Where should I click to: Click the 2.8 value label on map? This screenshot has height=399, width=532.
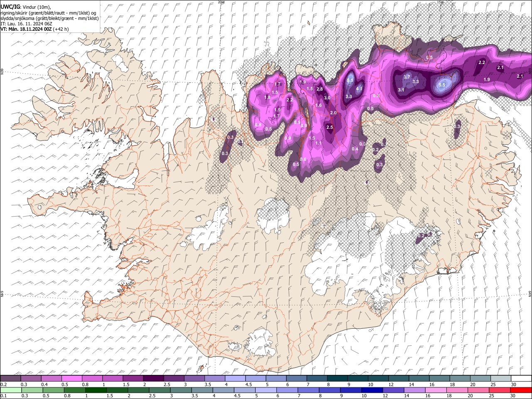(x=320, y=89)
